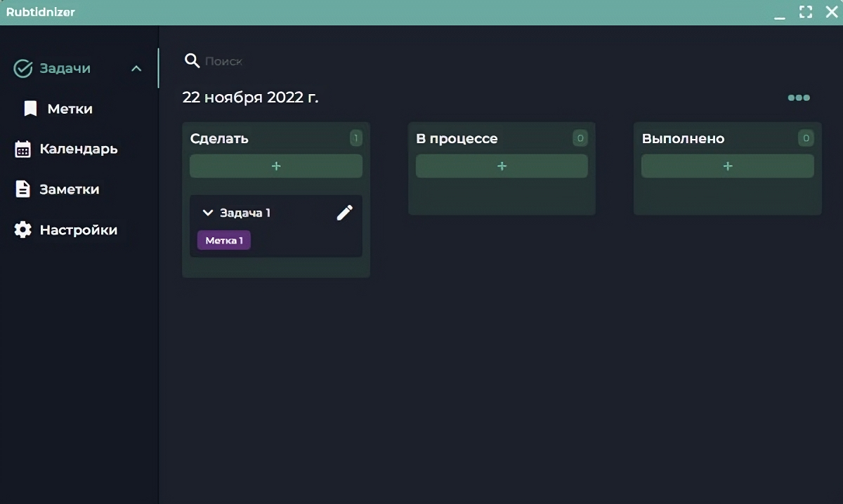Viewport: 843px width, 504px height.
Task: Click the purple Метка 1 label
Action: point(224,241)
